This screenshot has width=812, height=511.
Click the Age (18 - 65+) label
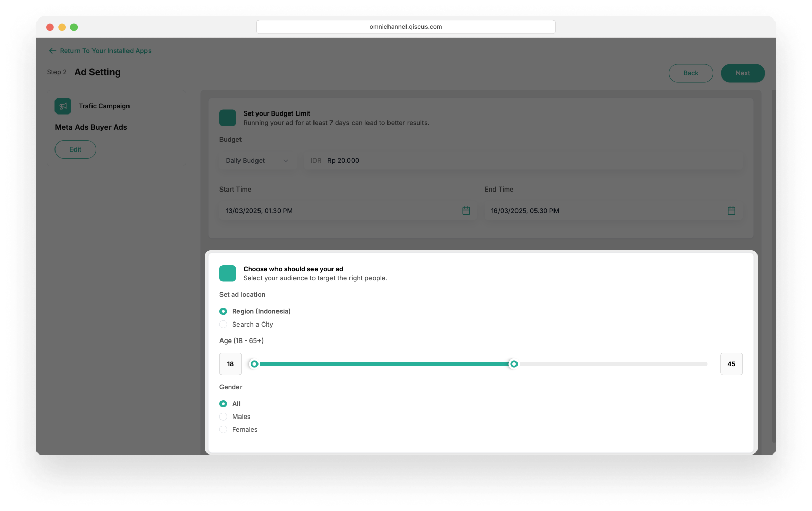coord(242,340)
